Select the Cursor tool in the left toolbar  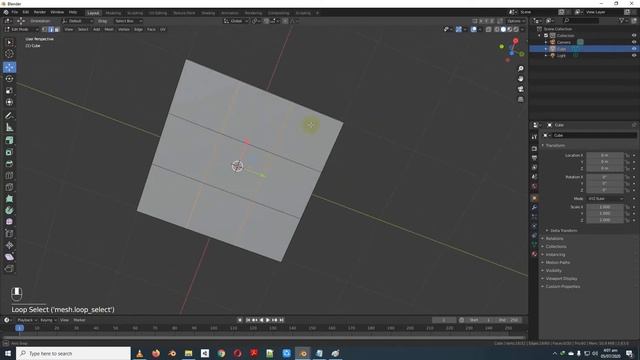tap(9, 53)
